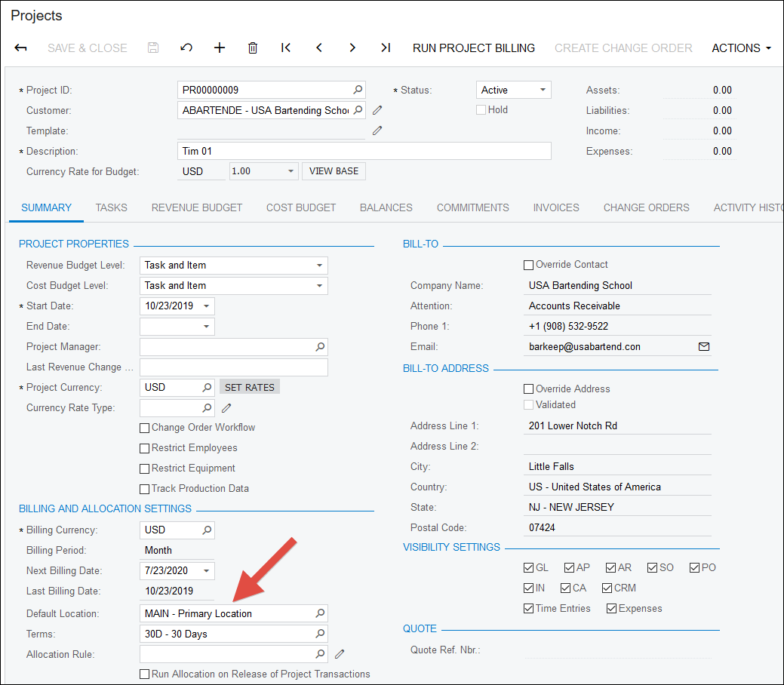Click the VIEW BASE button
The image size is (784, 685).
tap(333, 170)
